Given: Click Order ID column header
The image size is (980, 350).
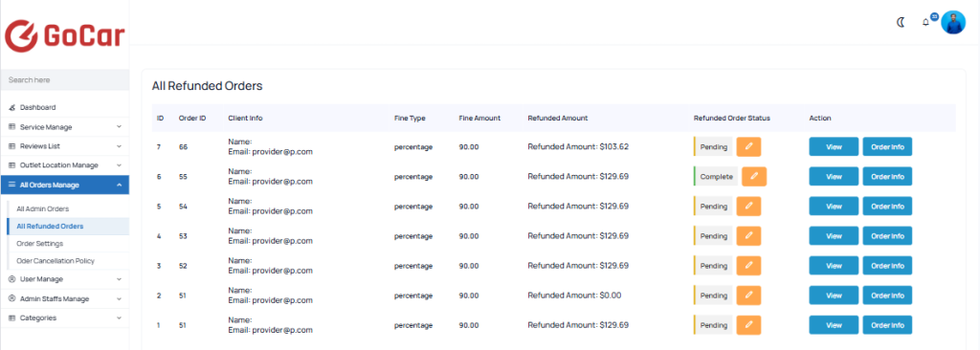Looking at the screenshot, I should tap(191, 119).
